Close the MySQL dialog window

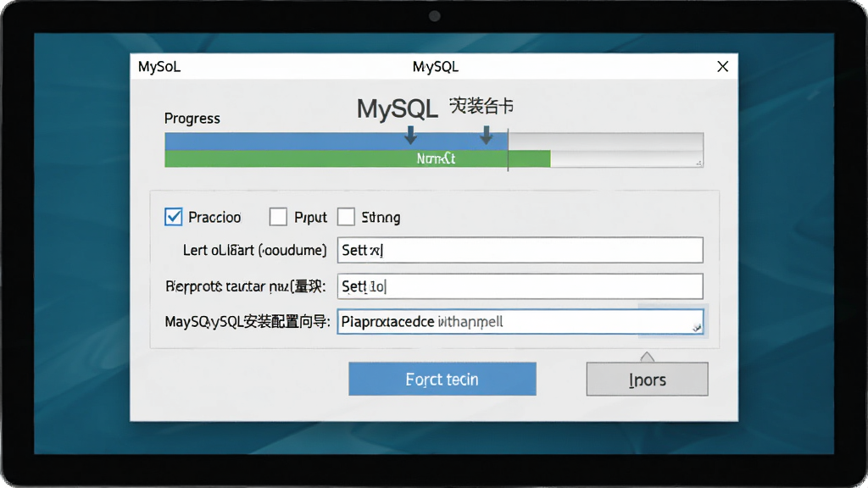pos(722,66)
